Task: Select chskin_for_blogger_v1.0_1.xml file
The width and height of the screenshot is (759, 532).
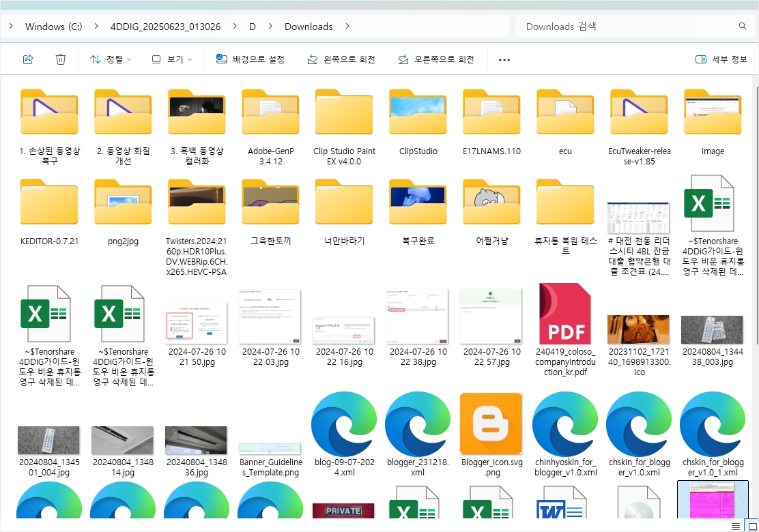Action: [x=713, y=434]
